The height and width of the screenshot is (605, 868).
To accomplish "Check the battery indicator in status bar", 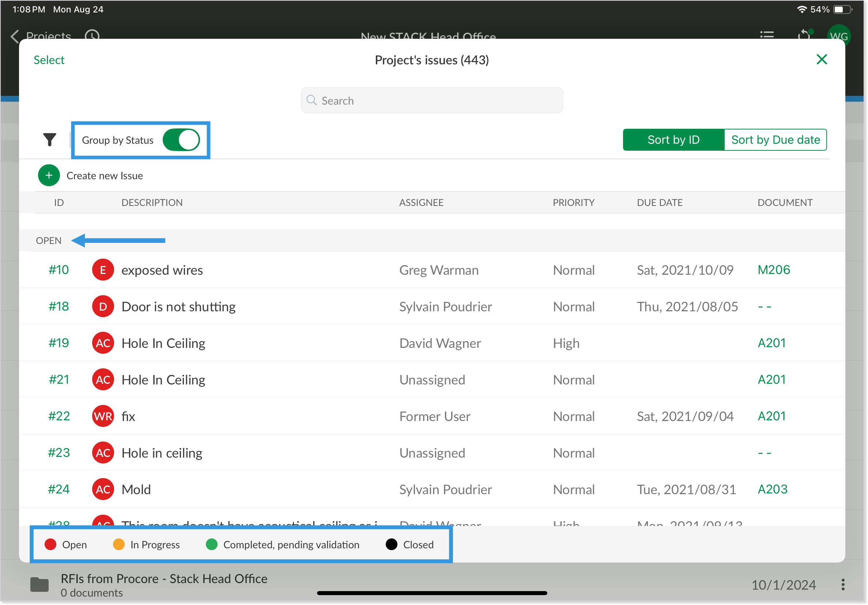I will 843,10.
